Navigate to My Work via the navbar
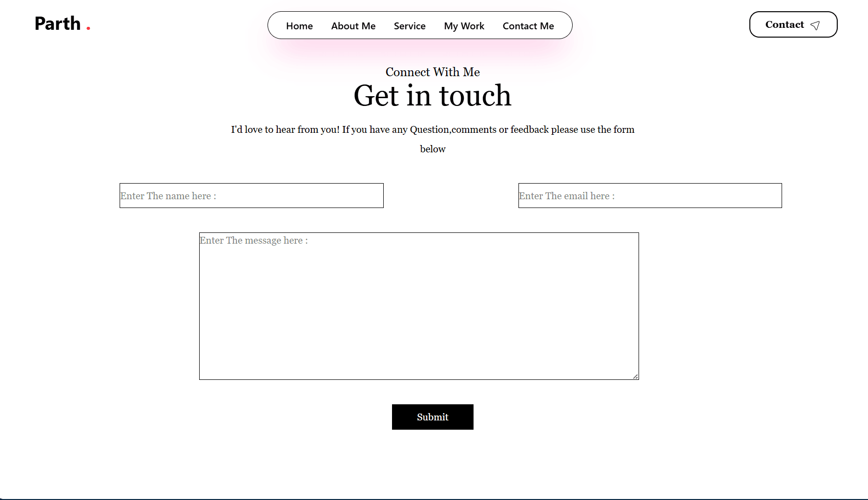 pyautogui.click(x=464, y=26)
